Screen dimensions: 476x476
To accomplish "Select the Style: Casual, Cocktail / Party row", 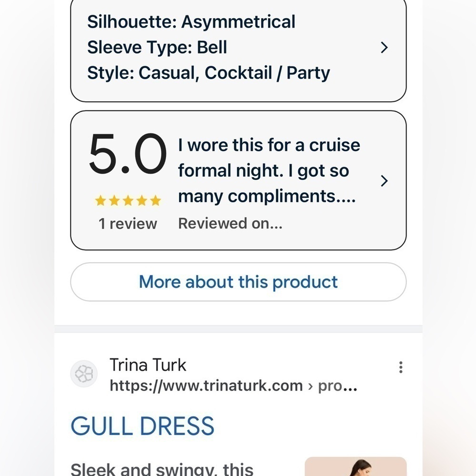I will [x=208, y=72].
